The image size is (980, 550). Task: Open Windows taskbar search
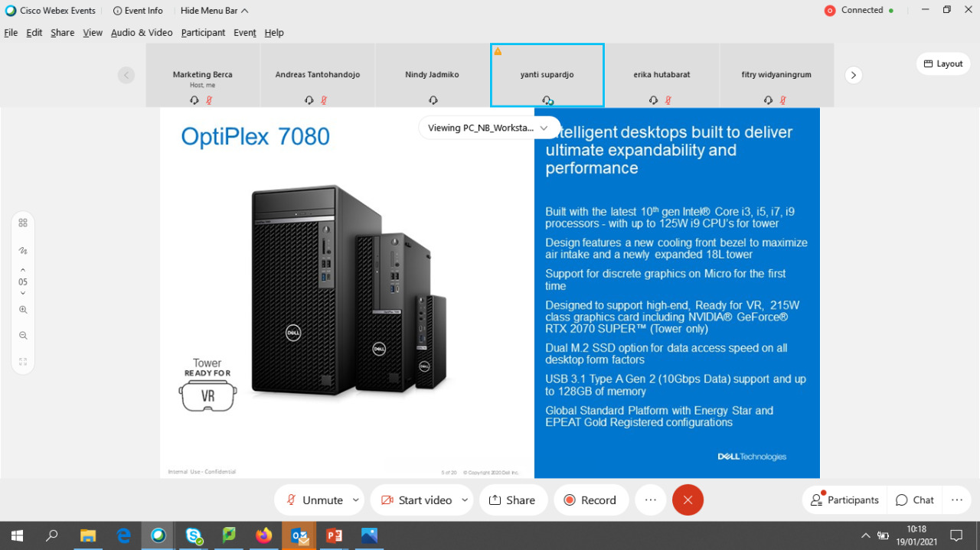[52, 535]
